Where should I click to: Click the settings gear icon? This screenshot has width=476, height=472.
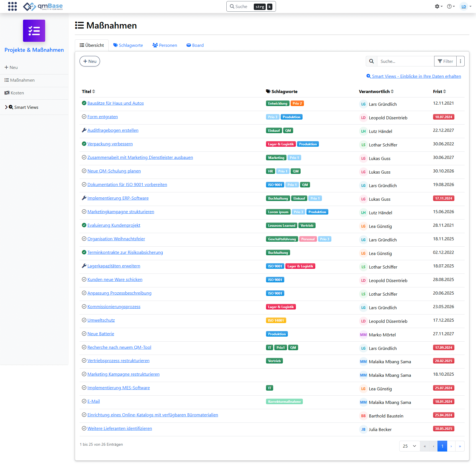click(x=437, y=6)
